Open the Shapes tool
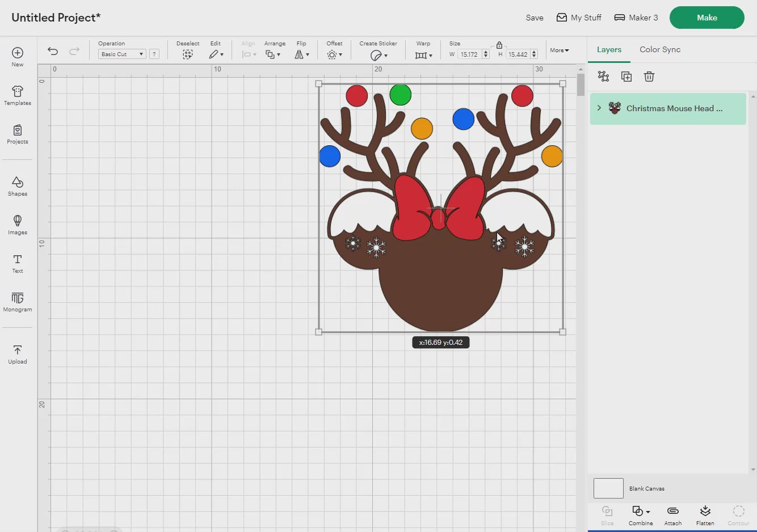Viewport: 757px width, 532px height. point(18,186)
